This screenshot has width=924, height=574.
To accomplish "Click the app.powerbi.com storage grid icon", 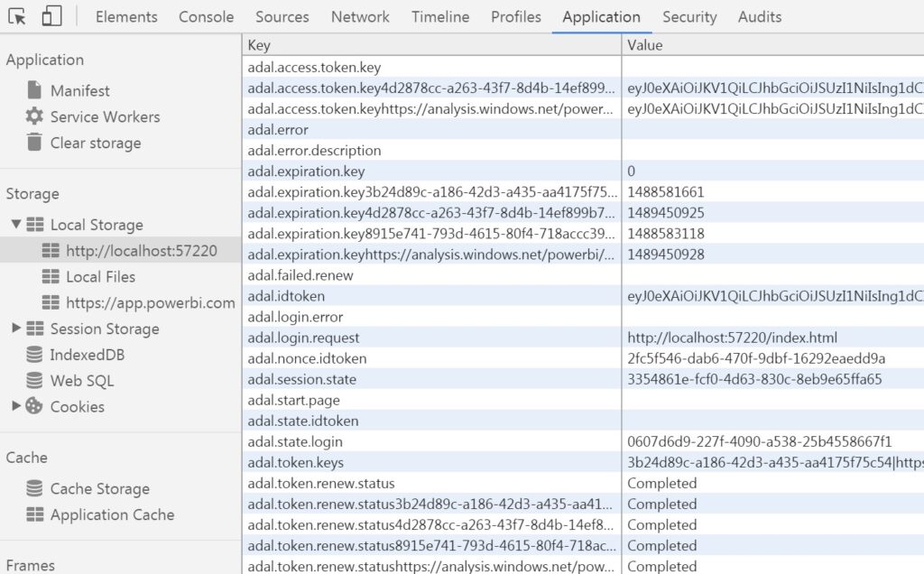I will [51, 302].
